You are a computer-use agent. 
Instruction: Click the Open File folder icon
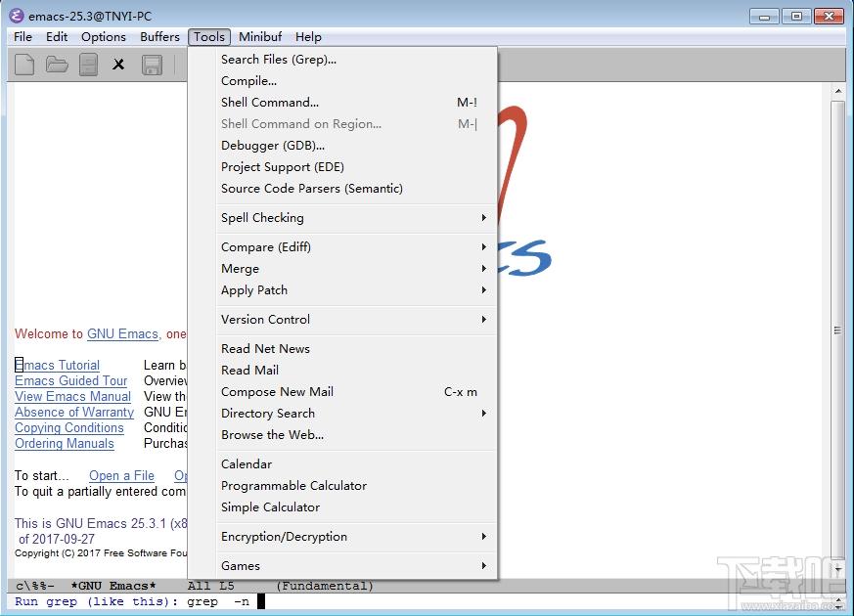pyautogui.click(x=57, y=65)
